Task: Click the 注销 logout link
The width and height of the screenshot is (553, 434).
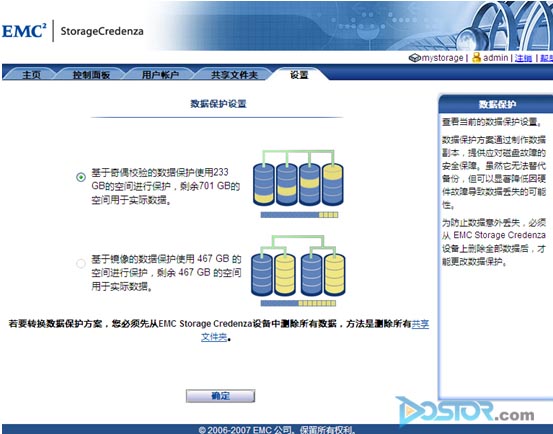Action: click(523, 58)
